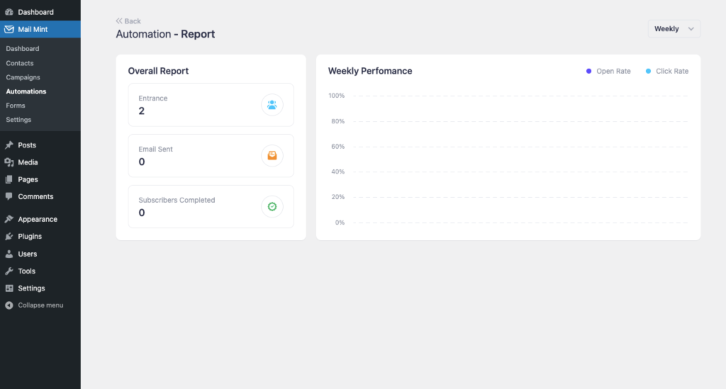Select Automations in the submenu

[26, 91]
